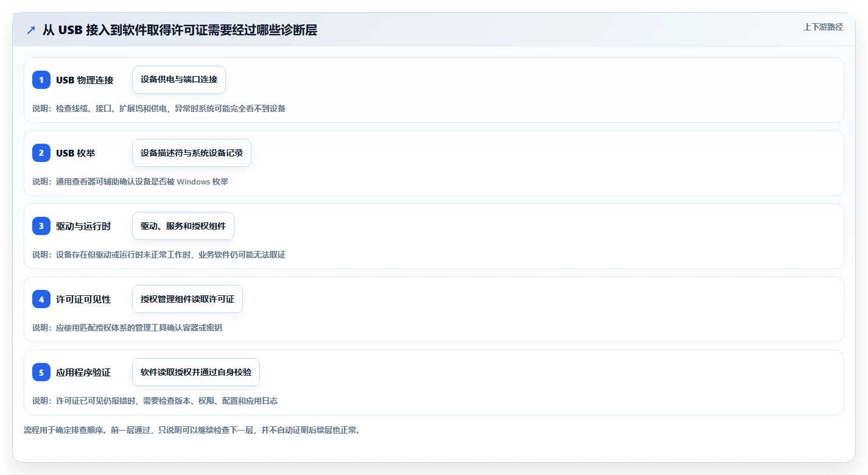Click the note 设备存在但驱动或运行时未正常工作

[x=159, y=255]
